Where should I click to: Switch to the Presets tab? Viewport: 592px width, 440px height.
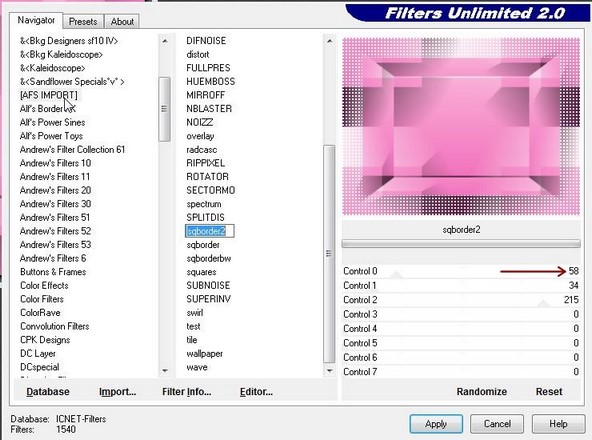[83, 22]
